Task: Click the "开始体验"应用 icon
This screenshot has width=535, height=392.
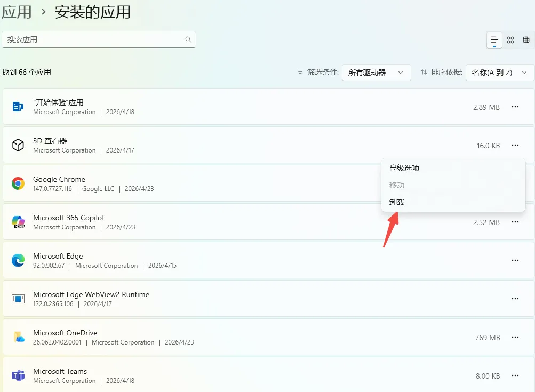Action: coord(18,107)
